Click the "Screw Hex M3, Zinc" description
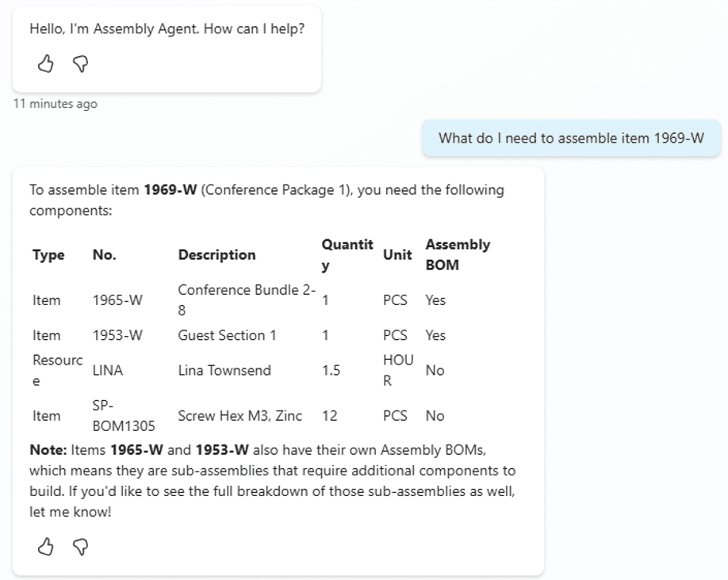Viewport: 728px width, 580px height. coord(239,415)
